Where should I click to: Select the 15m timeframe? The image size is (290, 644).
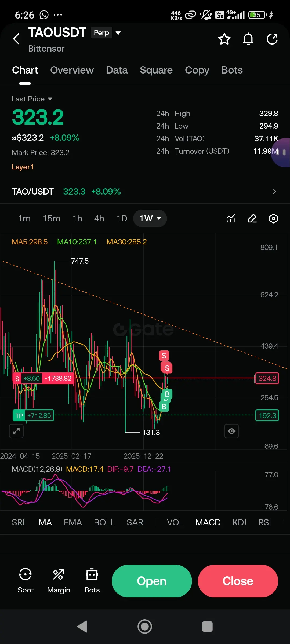(x=52, y=218)
